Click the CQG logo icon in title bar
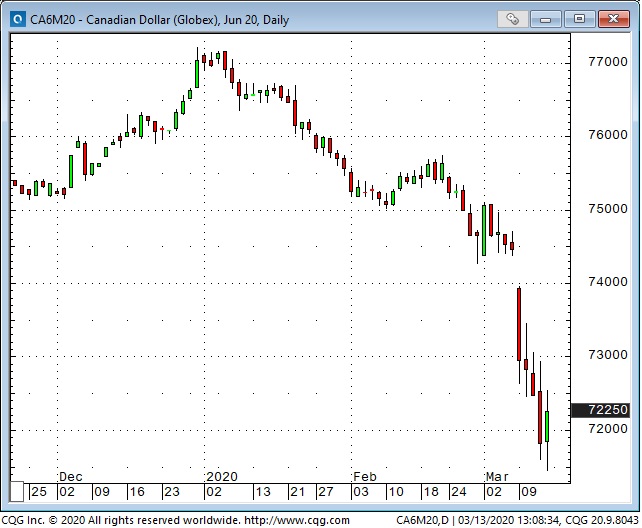 tap(18, 19)
